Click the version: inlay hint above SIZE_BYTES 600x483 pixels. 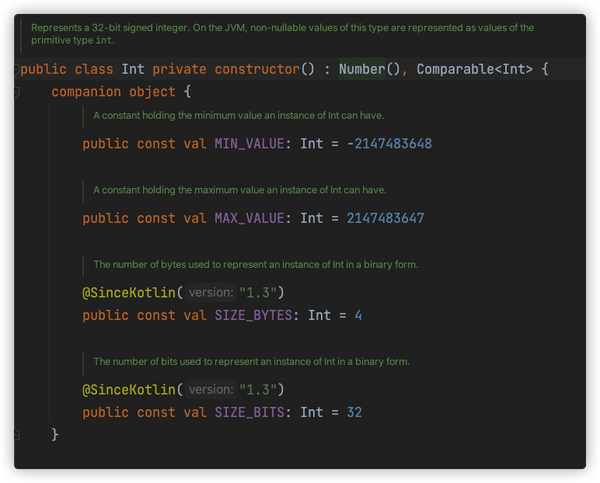click(211, 293)
